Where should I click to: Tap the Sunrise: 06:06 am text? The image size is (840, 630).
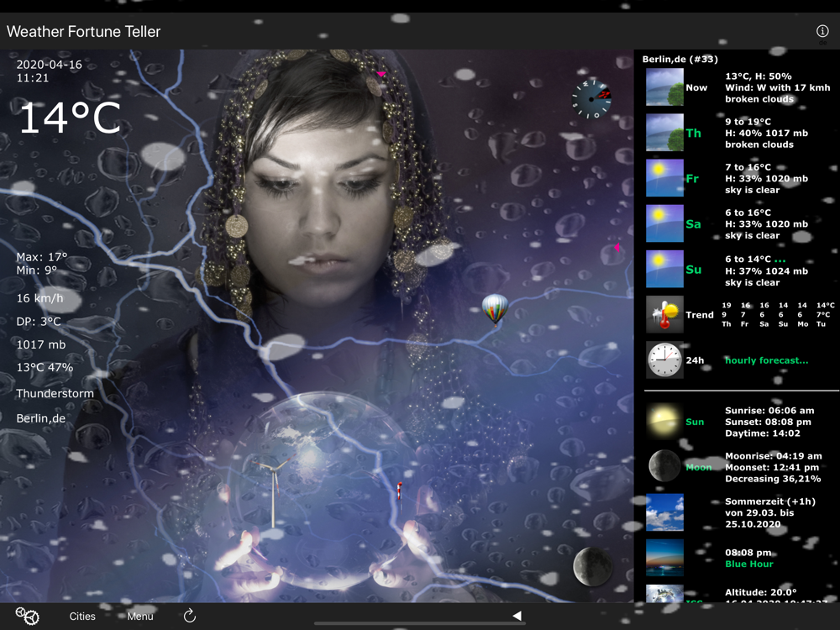[769, 411]
